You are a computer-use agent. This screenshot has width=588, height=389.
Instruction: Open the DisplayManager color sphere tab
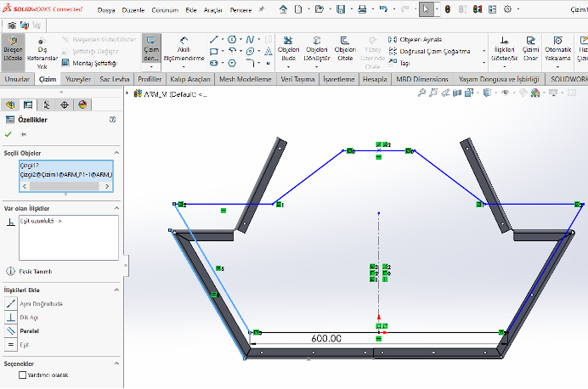point(82,105)
